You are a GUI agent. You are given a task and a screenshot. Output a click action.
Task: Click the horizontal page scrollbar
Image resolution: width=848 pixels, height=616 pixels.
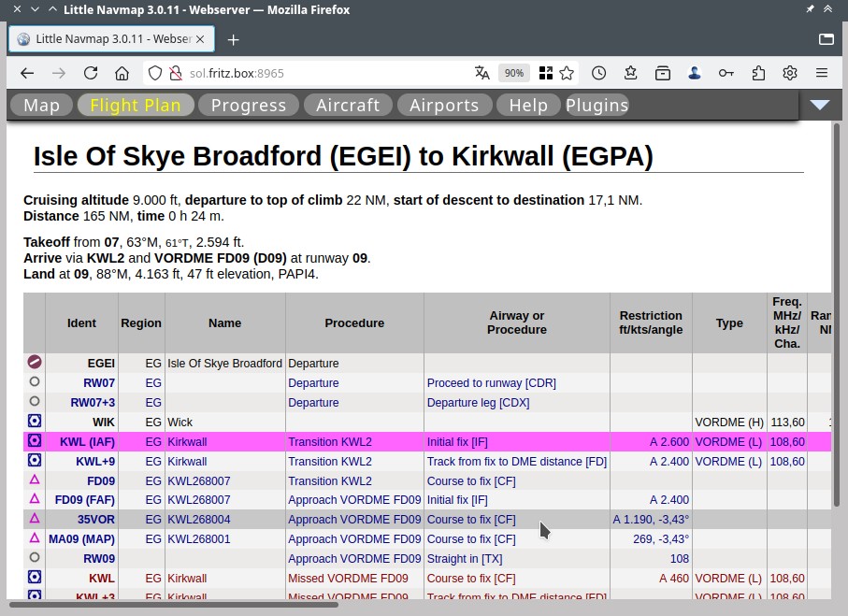[x=174, y=604]
